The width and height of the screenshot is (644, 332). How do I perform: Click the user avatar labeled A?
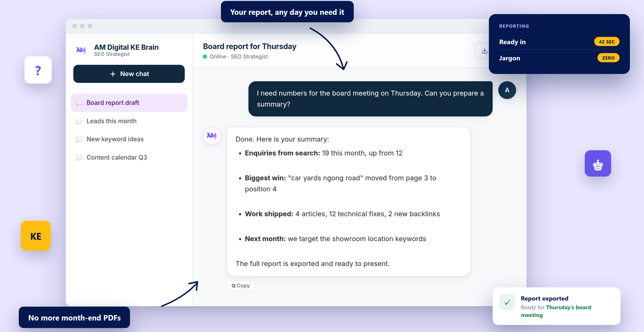tap(507, 90)
